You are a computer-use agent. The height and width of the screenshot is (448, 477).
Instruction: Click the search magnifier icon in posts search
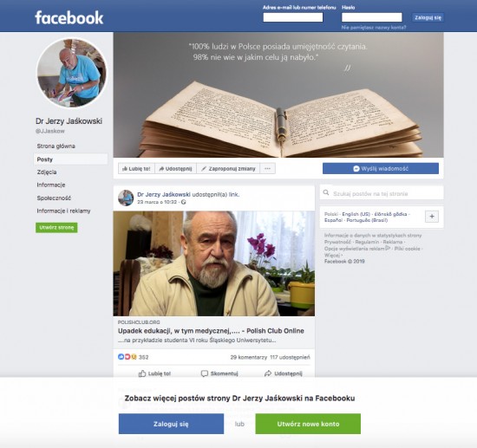click(x=326, y=193)
